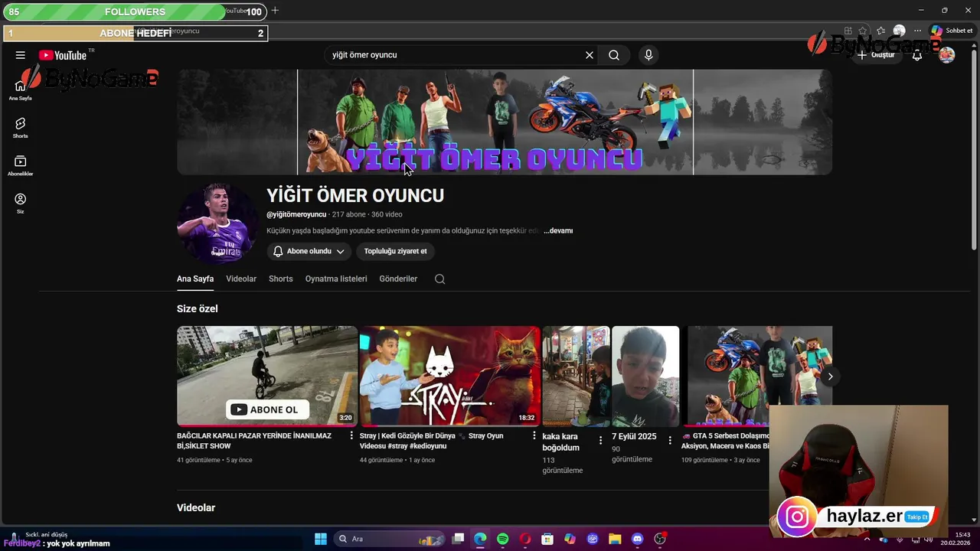Open the YouTube account avatar menu
This screenshot has height=551, width=980.
coord(947,55)
